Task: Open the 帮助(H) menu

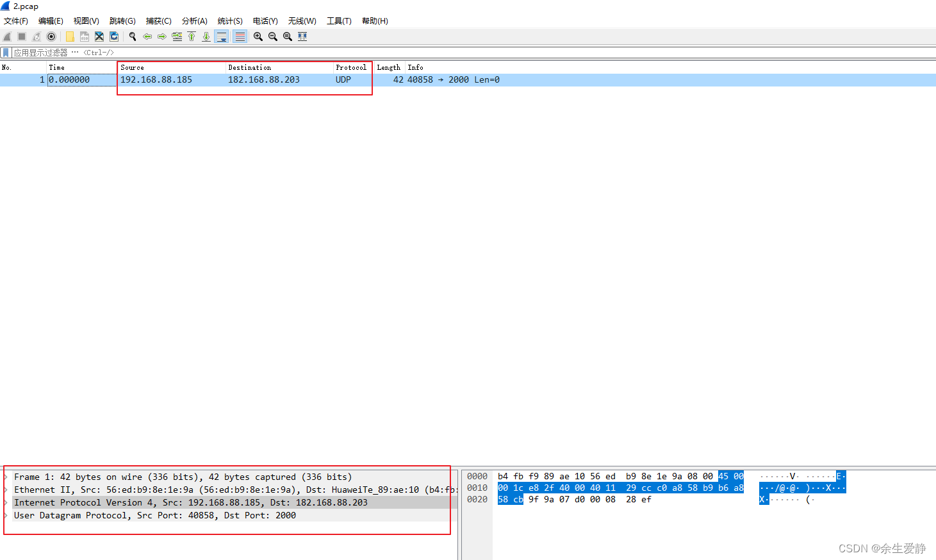Action: (375, 21)
